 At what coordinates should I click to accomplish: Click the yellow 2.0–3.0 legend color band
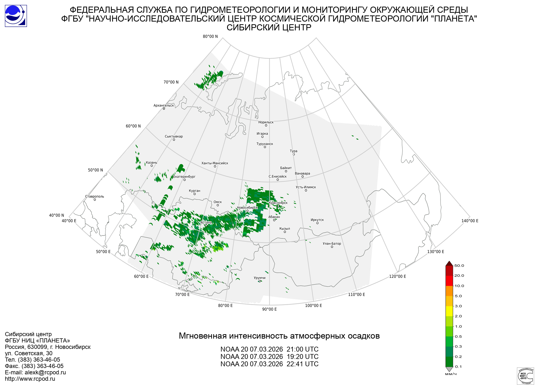pyautogui.click(x=449, y=311)
